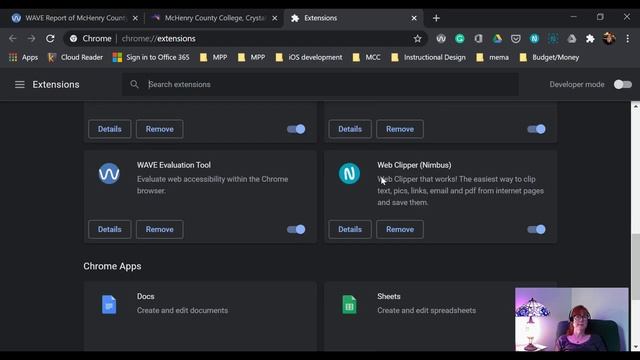Open the Extensions puzzle piece menu
This screenshot has width=640, height=360.
(x=590, y=39)
